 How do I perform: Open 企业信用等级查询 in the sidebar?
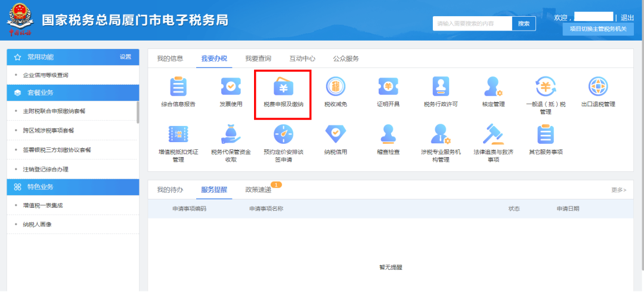(45, 75)
